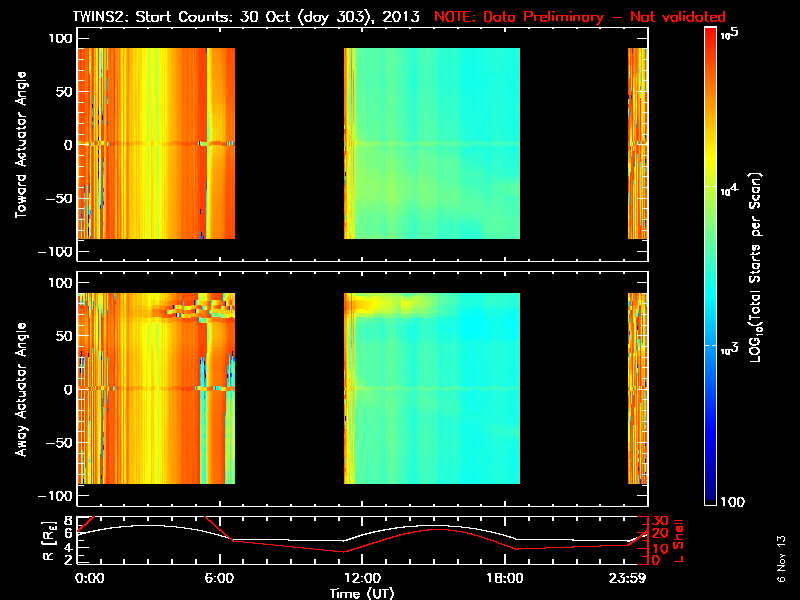The width and height of the screenshot is (800, 600).
Task: Click the 'R [RE]' orbit axis label
Action: 48,541
